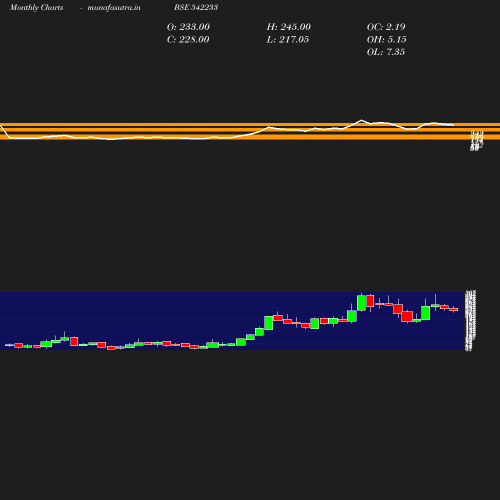Screen dimensions: 500x500
Task: Click the 'Monthly Charts' title text
Action: tap(36, 7)
